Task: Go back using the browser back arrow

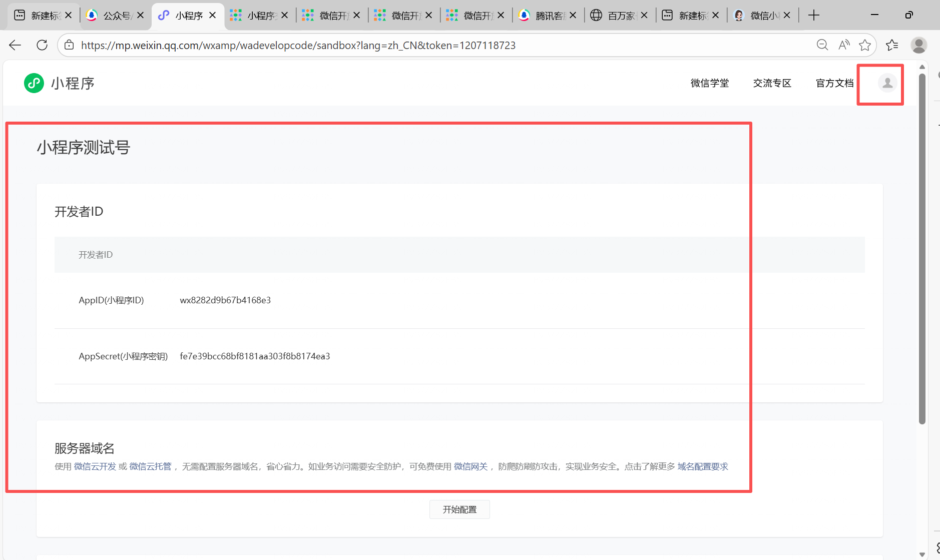Action: coord(15,45)
